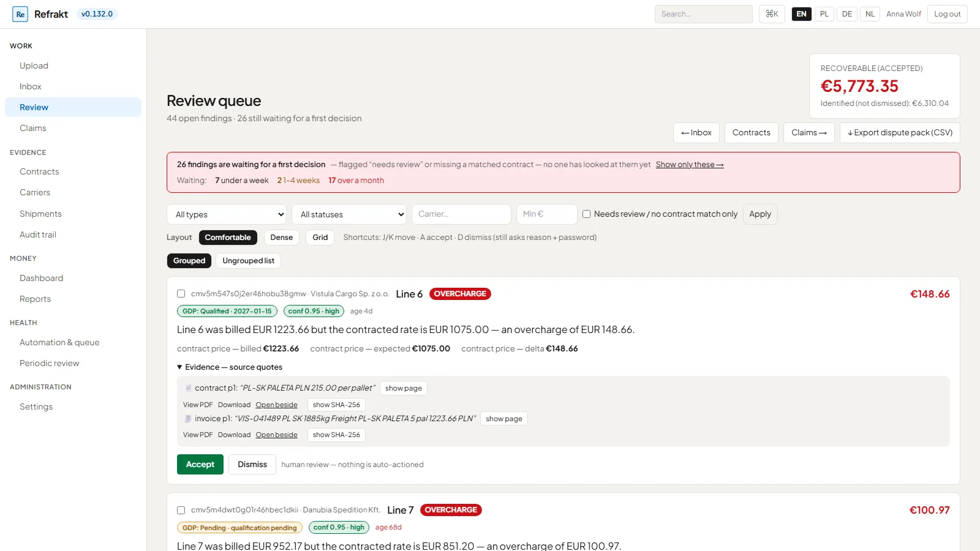
Task: Click the Contracts button near Export
Action: (752, 133)
